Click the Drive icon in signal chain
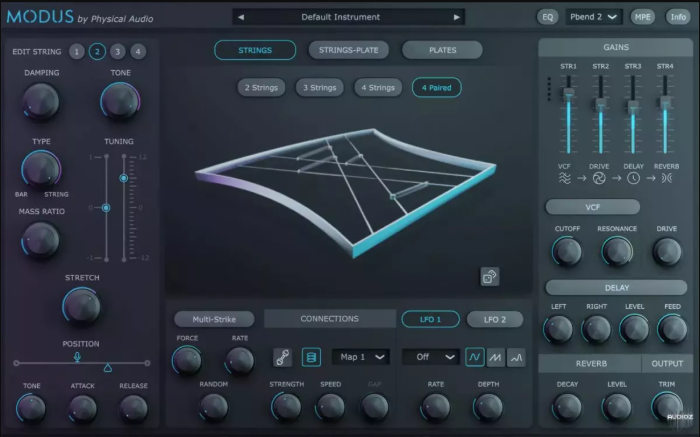The width and height of the screenshot is (700, 437). click(600, 178)
